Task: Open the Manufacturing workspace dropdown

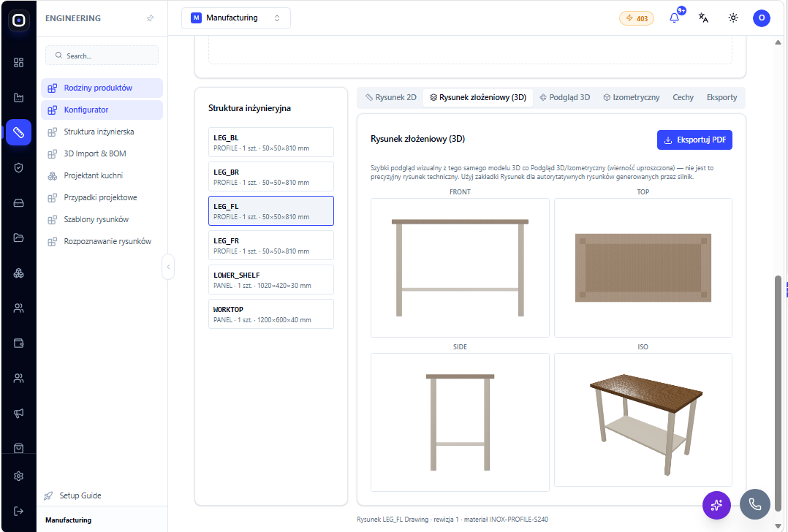Action: click(x=235, y=18)
